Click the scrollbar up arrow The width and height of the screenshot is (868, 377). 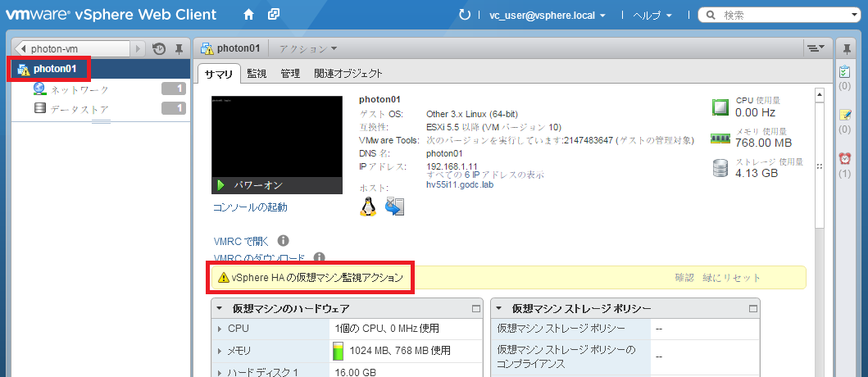820,94
